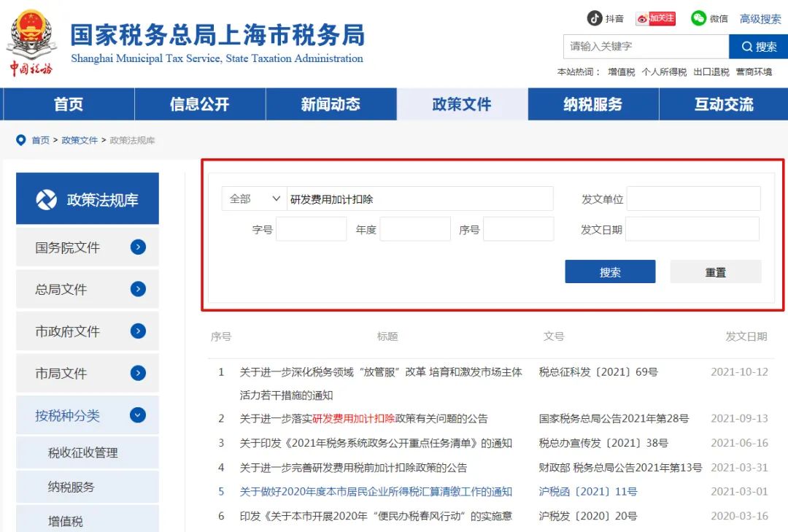Click the 字号 input field
This screenshot has height=532, width=788.
311,229
